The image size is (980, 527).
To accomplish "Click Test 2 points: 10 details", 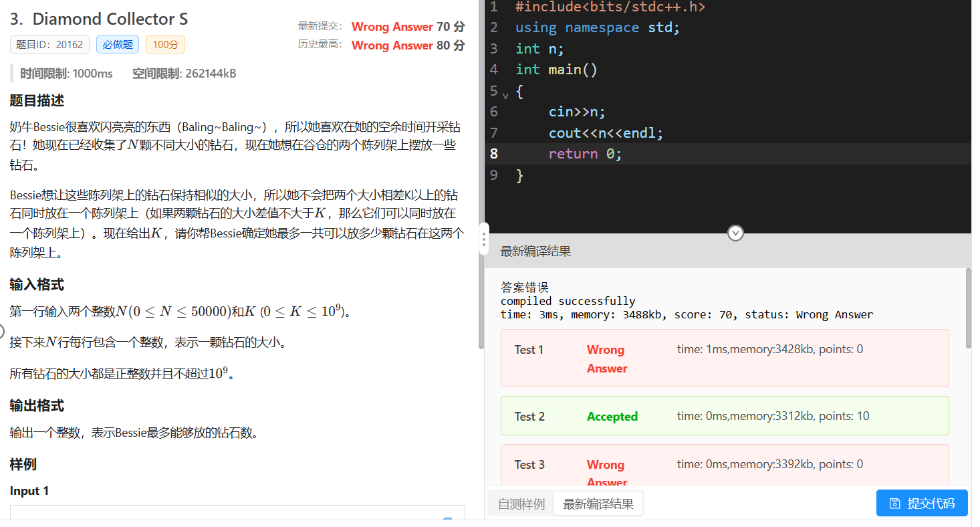I will click(773, 416).
